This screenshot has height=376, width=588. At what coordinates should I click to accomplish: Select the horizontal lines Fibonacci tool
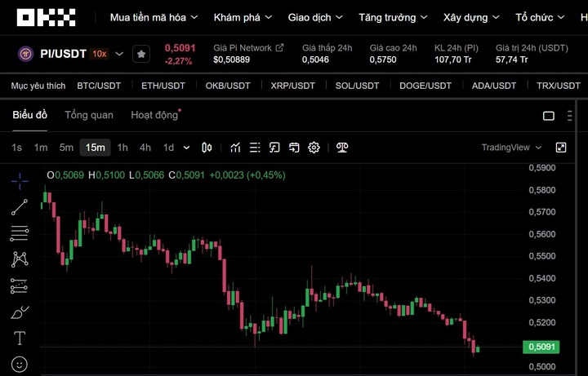point(20,233)
